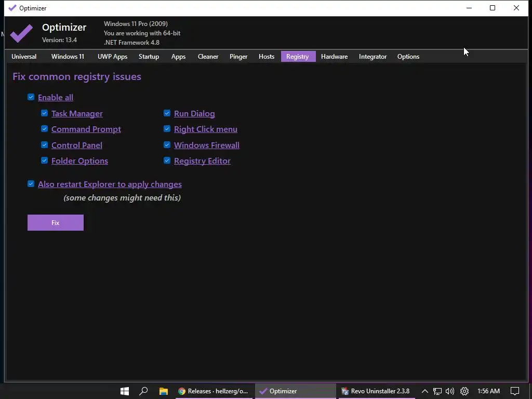This screenshot has width=532, height=399.
Task: Click Run Dialog link label
Action: [x=194, y=113]
